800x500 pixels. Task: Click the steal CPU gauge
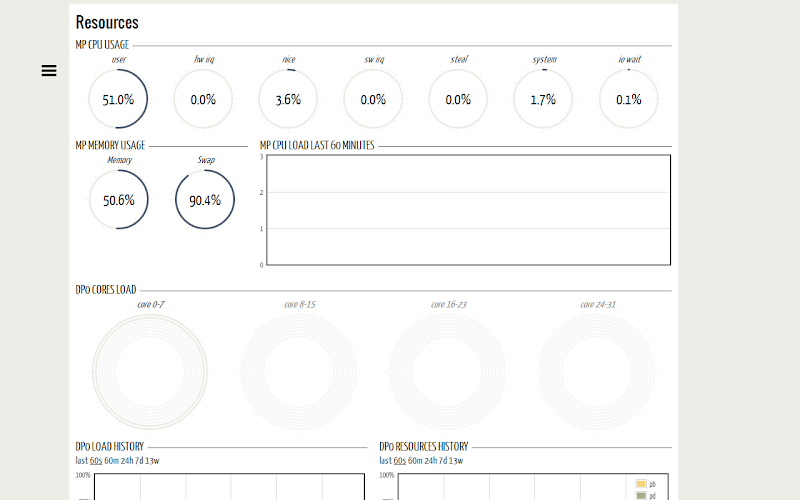coord(458,99)
